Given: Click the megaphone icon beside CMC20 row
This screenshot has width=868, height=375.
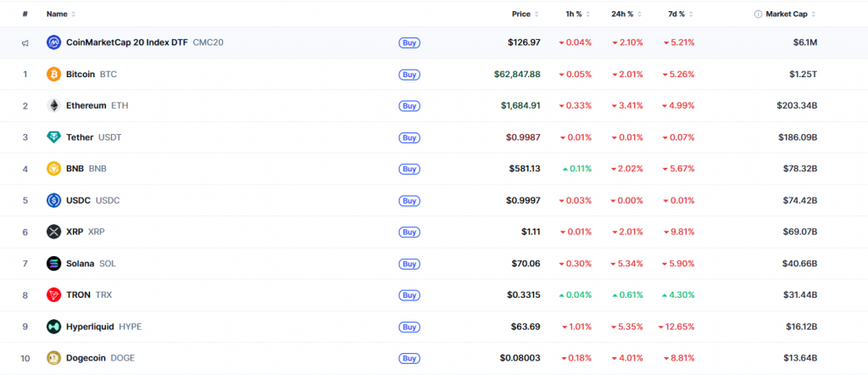Looking at the screenshot, I should pos(25,42).
